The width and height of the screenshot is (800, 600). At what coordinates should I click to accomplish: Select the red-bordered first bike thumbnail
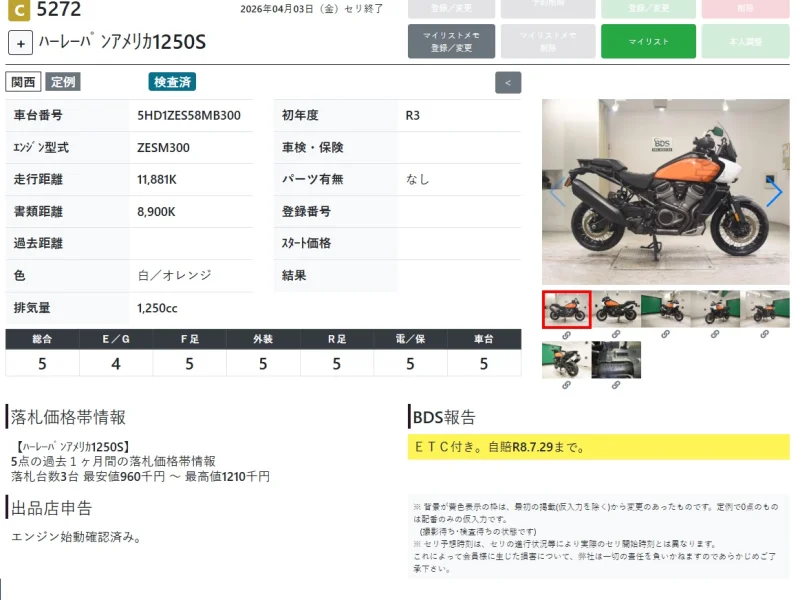566,310
